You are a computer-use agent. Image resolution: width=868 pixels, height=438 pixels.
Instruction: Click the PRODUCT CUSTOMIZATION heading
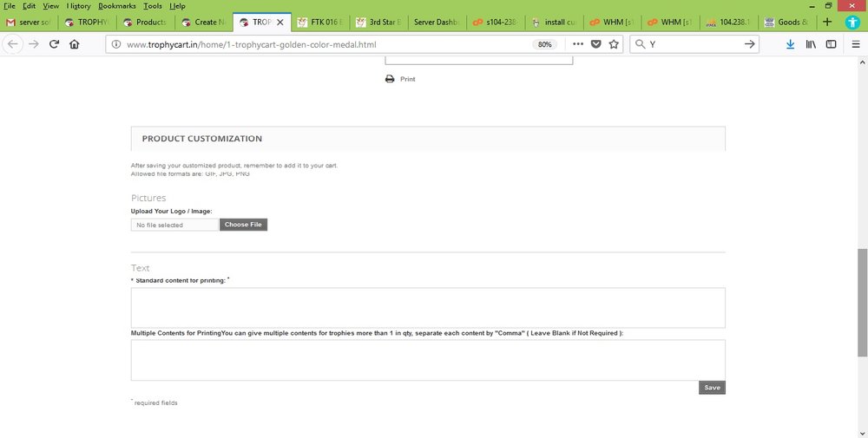[202, 139]
